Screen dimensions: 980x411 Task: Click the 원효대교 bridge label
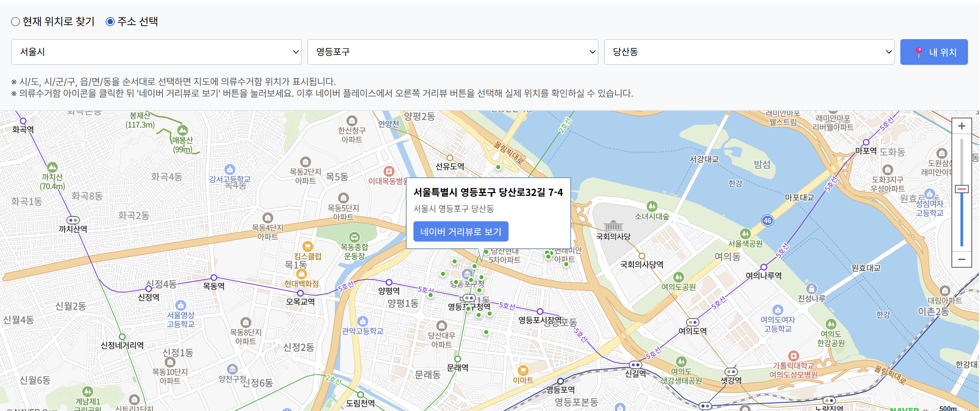(x=866, y=268)
